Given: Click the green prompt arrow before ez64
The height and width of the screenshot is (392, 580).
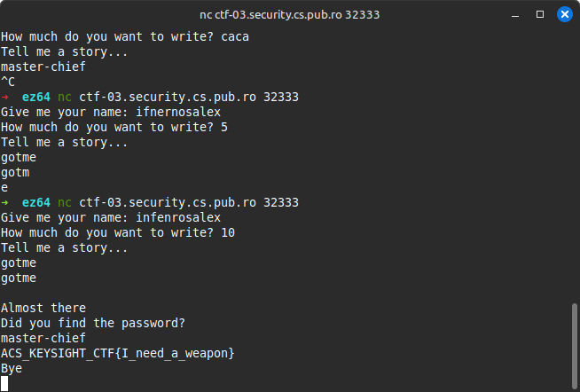Looking at the screenshot, I should click(4, 203).
